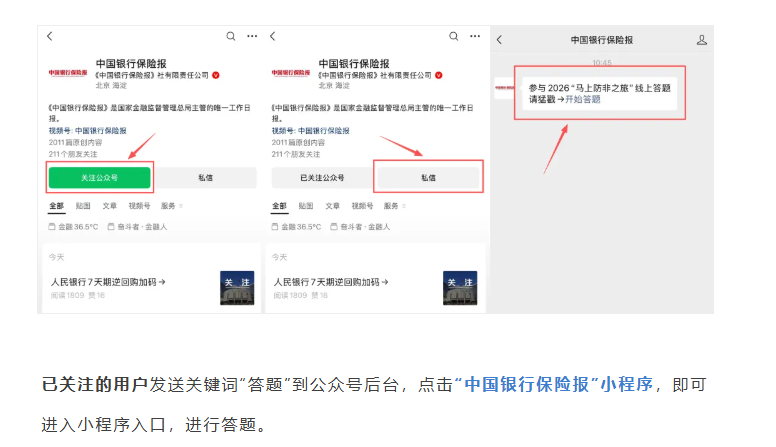Open 奋斗者·金融人 collection on green-button screen
The width and height of the screenshot is (776, 447).
click(137, 227)
